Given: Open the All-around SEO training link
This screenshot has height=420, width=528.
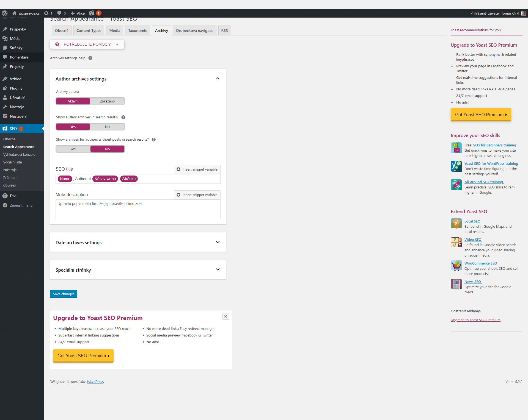Looking at the screenshot, I should coord(484,182).
